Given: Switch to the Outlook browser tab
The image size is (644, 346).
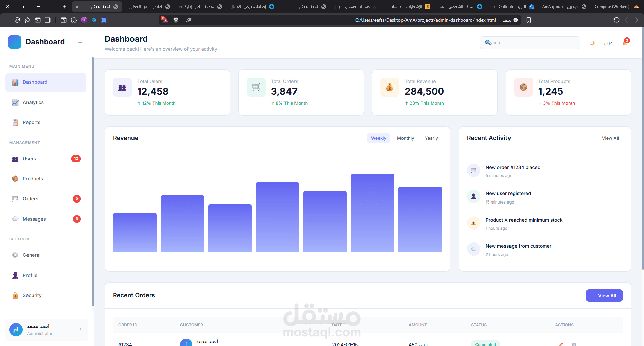Looking at the screenshot, I should [x=512, y=7].
